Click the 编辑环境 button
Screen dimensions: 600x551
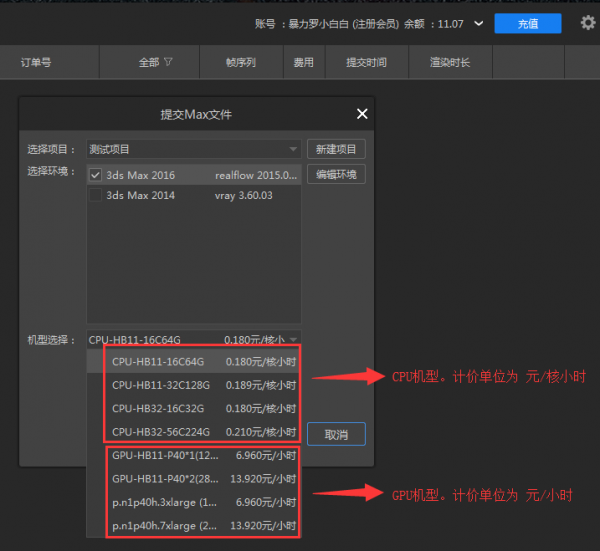click(x=336, y=175)
